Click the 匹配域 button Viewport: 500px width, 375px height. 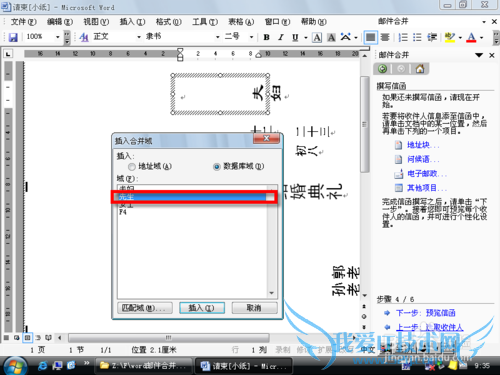pos(145,308)
